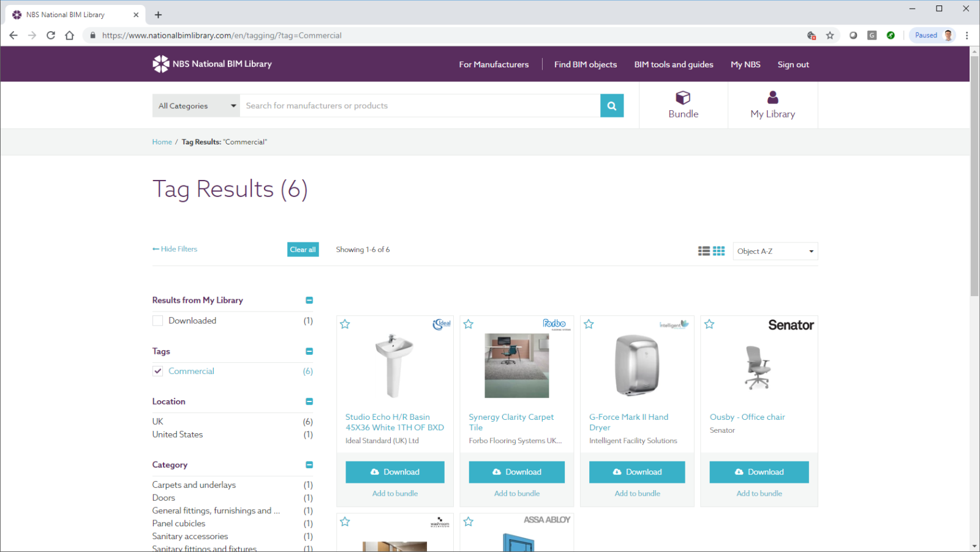Favorite the Ousby Office chair star
980x552 pixels.
pos(709,324)
